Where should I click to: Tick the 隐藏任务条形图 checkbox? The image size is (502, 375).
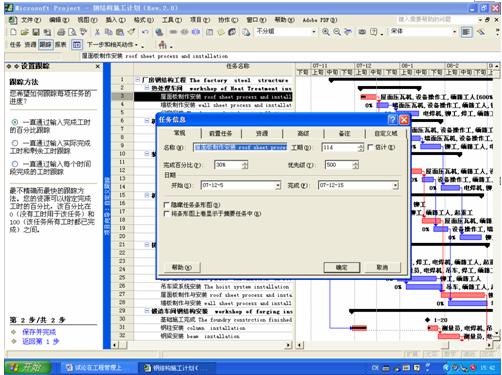pyautogui.click(x=167, y=204)
